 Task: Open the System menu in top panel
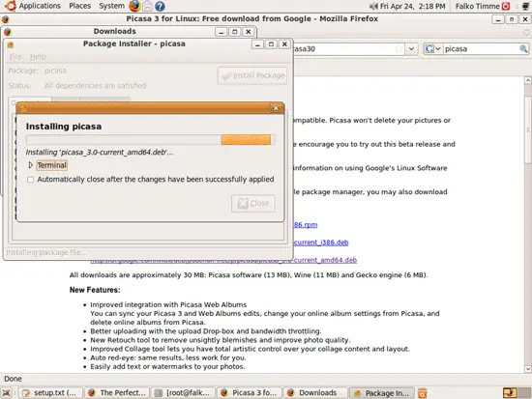111,6
